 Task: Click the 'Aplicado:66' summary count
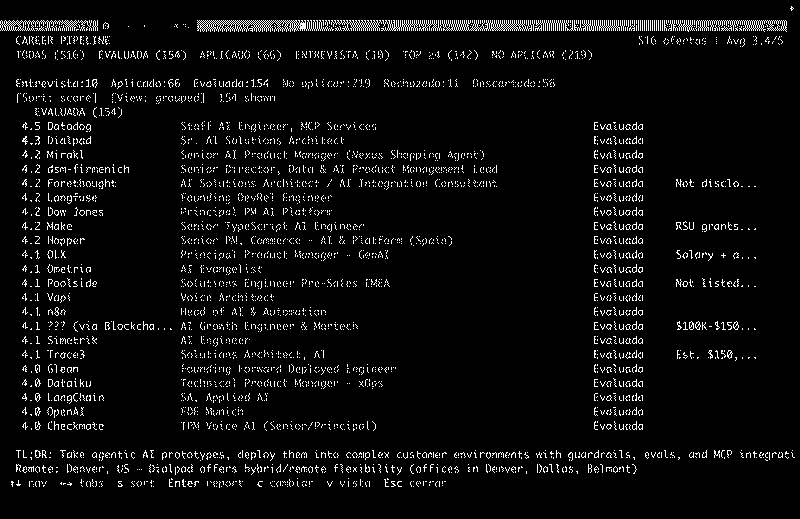point(145,83)
